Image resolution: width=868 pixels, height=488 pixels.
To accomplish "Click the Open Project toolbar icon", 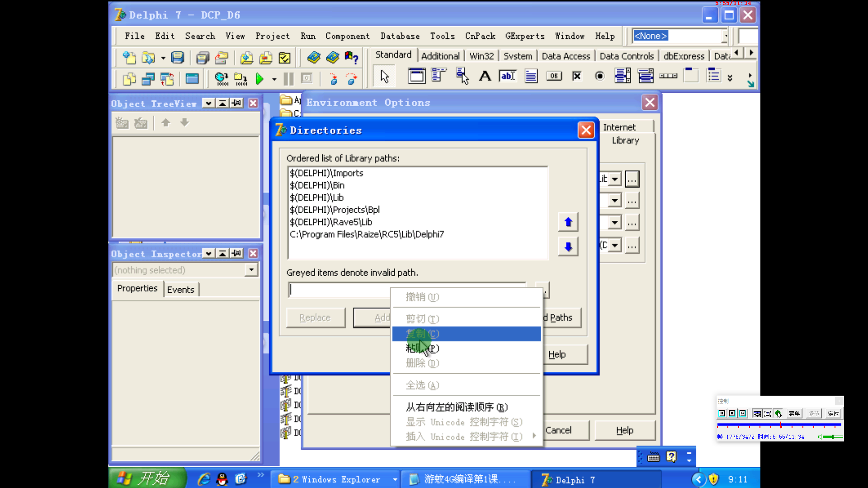I will click(x=222, y=58).
